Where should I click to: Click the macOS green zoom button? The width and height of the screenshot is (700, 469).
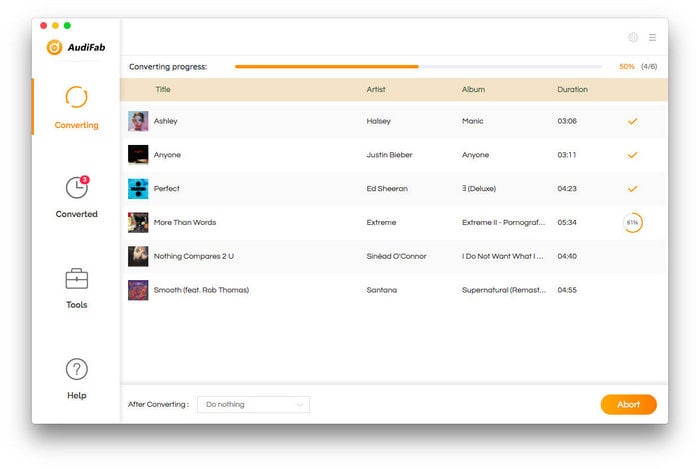(x=67, y=25)
